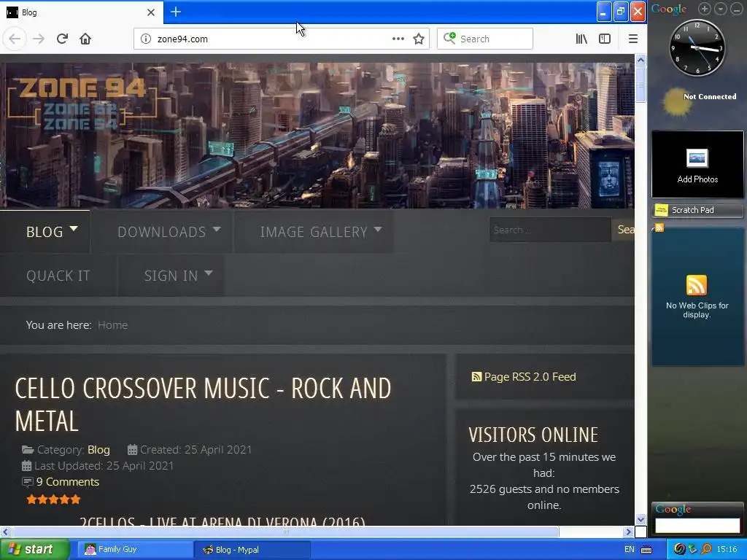Expand the DOWNLOADS dropdown arrow
Image resolution: width=747 pixels, height=560 pixels.
point(217,229)
